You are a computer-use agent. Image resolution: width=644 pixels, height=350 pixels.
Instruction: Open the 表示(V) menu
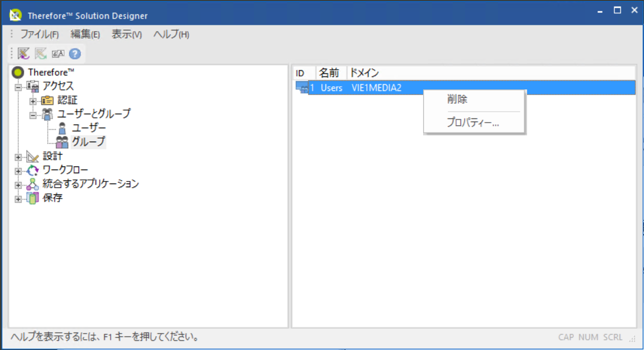tap(127, 35)
